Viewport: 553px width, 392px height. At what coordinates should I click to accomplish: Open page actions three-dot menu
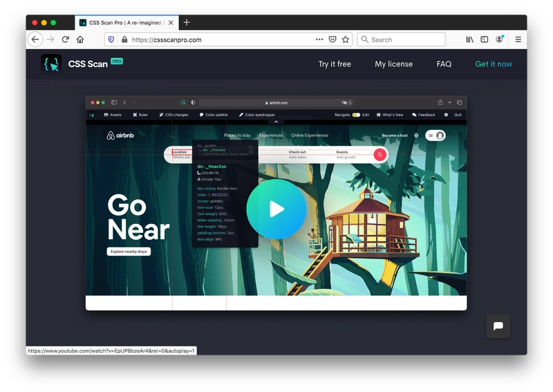(319, 39)
